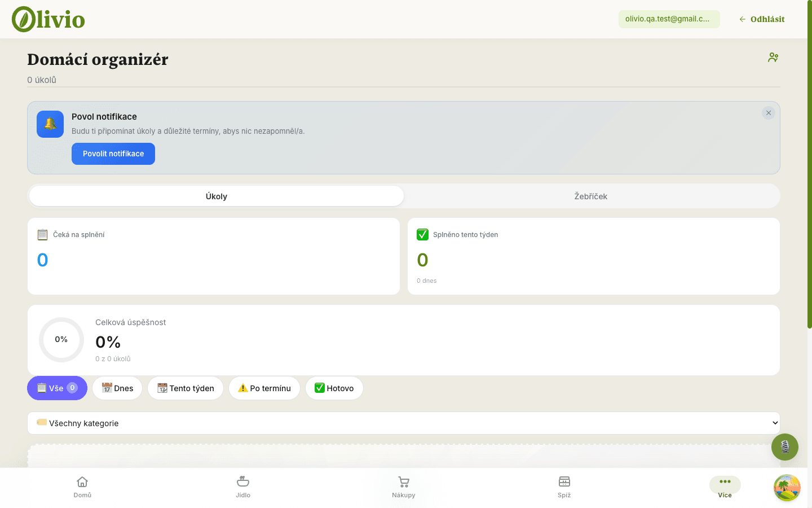Select the Po termínu filter chip
The image size is (812, 508).
(x=264, y=388)
